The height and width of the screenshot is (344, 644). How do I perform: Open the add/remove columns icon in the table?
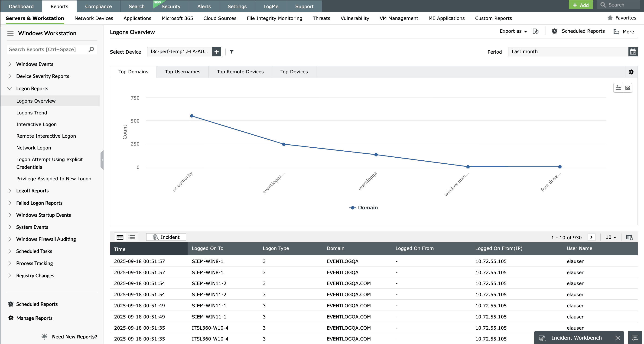629,237
